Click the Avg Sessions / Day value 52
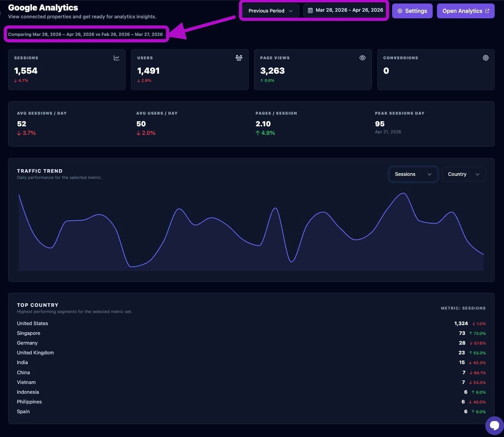Viewport: 504px width, 437px height. click(x=21, y=124)
